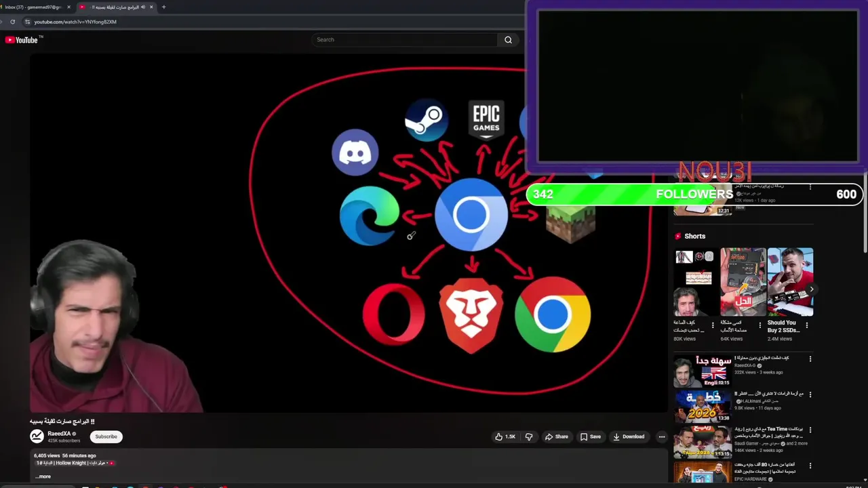Open more actions (three dots) under video

(662, 436)
